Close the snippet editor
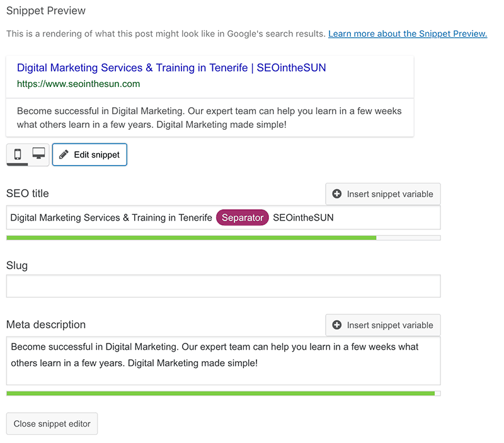 (x=52, y=423)
